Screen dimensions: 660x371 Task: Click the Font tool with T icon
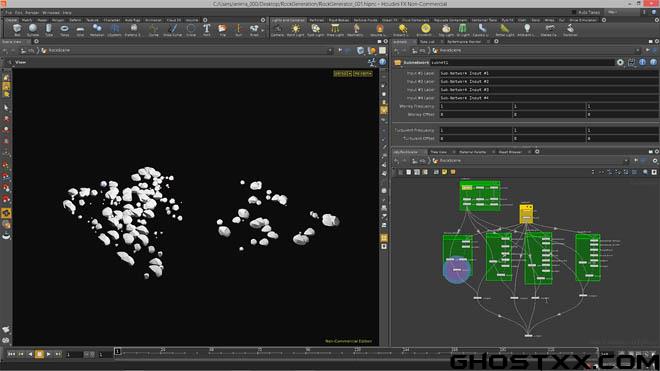click(207, 29)
